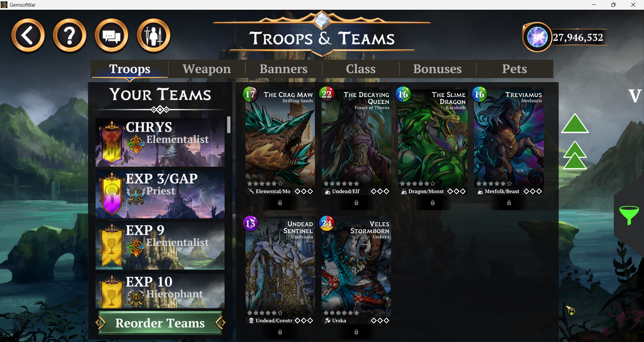The image size is (644, 342).
Task: Click the back arrow button
Action: click(28, 36)
